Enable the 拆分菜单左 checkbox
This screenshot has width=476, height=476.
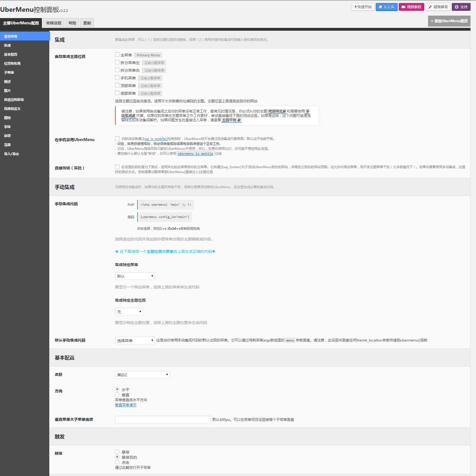tap(117, 62)
